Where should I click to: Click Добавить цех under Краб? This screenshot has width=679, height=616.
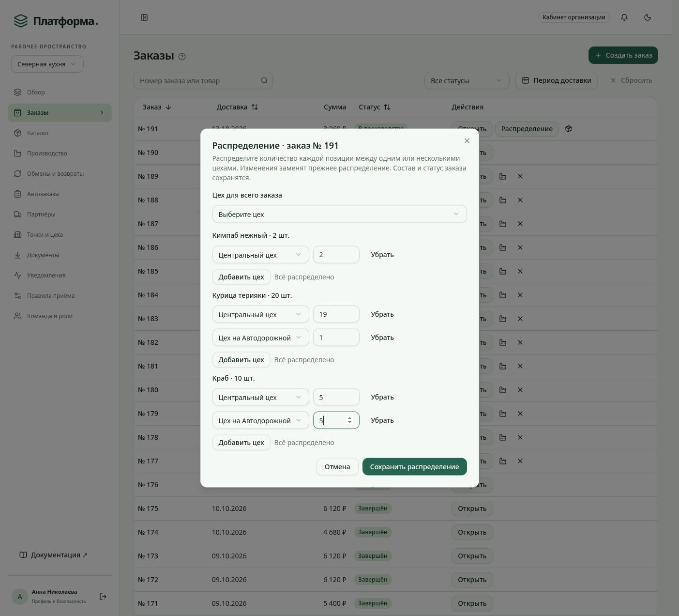pyautogui.click(x=241, y=443)
